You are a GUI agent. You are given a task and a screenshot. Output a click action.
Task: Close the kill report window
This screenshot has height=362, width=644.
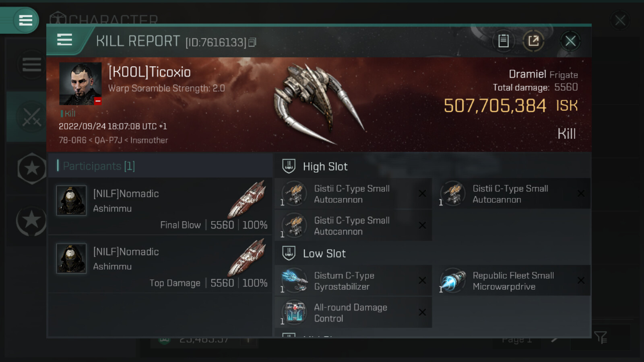[570, 41]
